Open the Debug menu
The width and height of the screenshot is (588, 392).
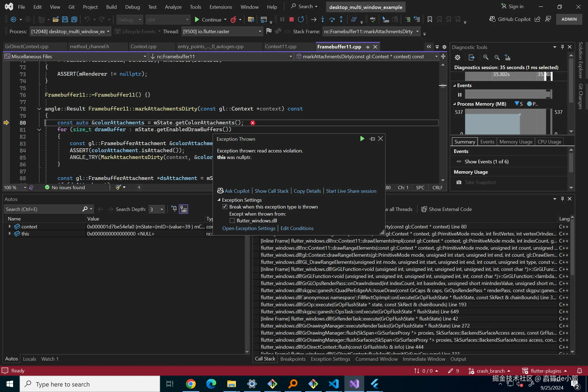point(132,7)
